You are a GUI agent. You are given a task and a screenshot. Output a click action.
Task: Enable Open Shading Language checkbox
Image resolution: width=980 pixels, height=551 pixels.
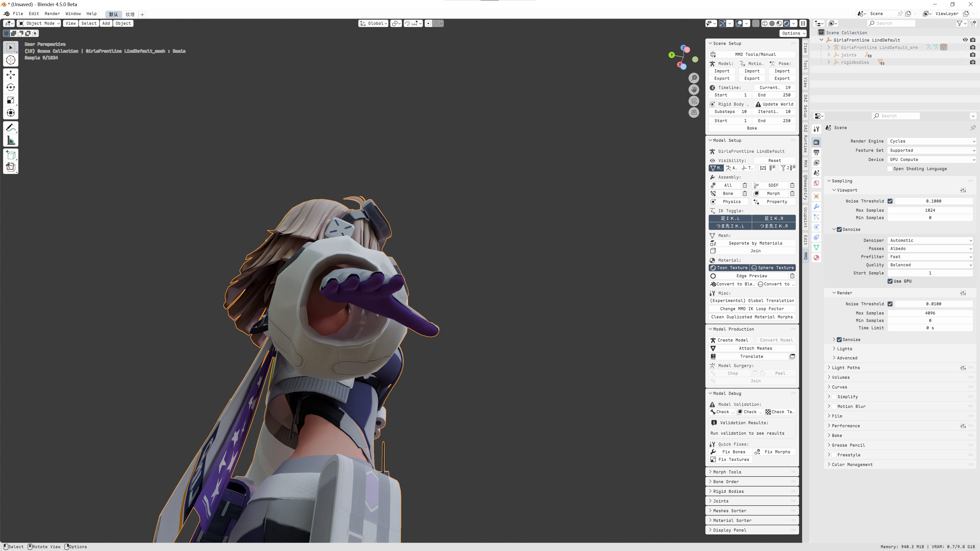coord(890,169)
